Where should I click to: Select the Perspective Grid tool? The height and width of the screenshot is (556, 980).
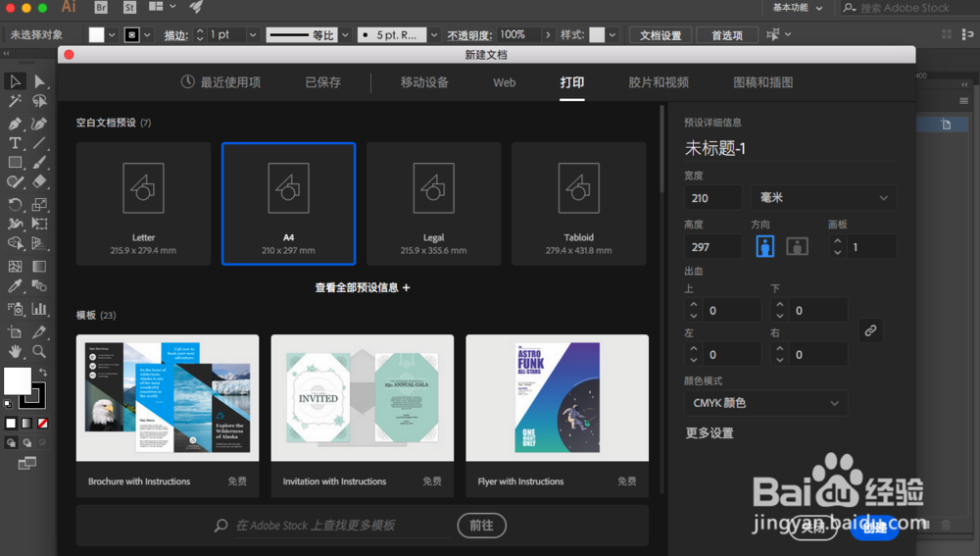[39, 243]
